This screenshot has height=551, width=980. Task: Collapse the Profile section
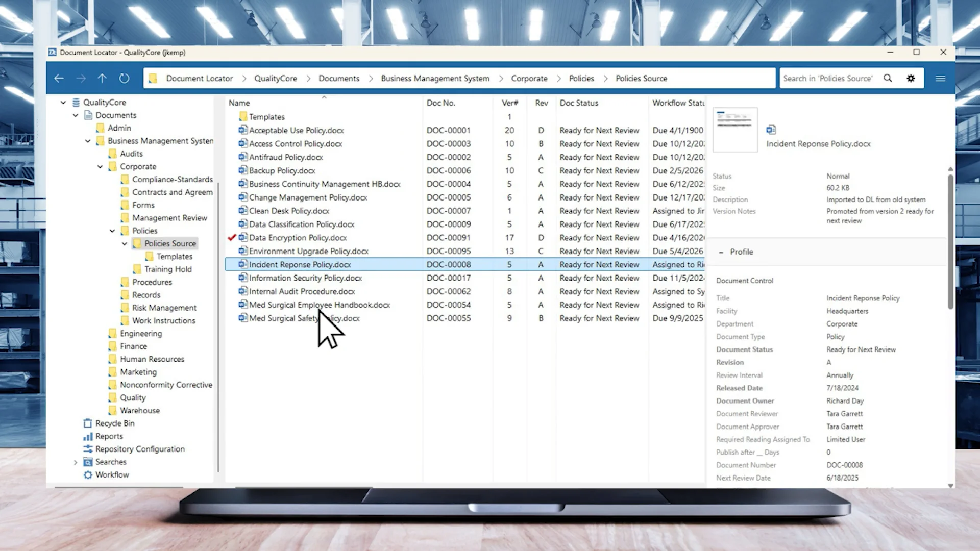coord(721,252)
